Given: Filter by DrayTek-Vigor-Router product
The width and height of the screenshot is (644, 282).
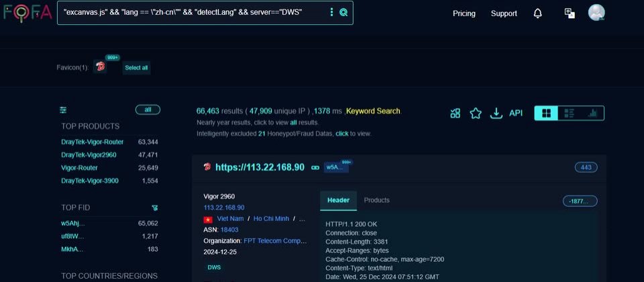Looking at the screenshot, I should (x=93, y=142).
